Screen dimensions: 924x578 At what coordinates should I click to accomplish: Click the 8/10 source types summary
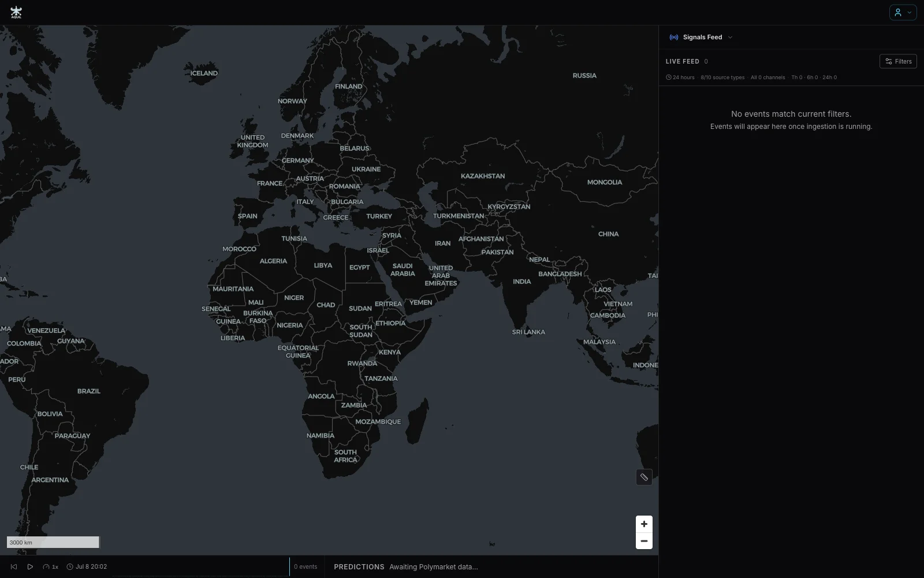click(722, 77)
